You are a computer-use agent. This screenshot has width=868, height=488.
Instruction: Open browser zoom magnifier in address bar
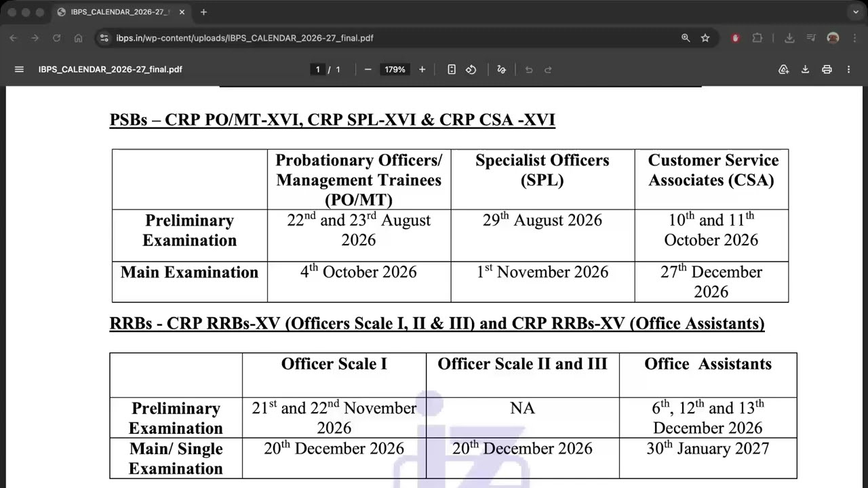tap(686, 38)
